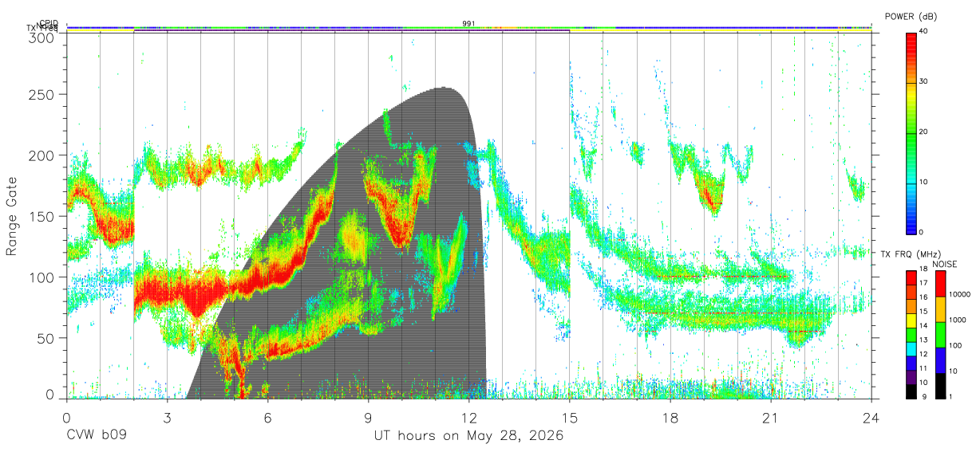The width and height of the screenshot is (980, 452).
Task: Select the green NOISE legend swatch
Action: tap(939, 334)
